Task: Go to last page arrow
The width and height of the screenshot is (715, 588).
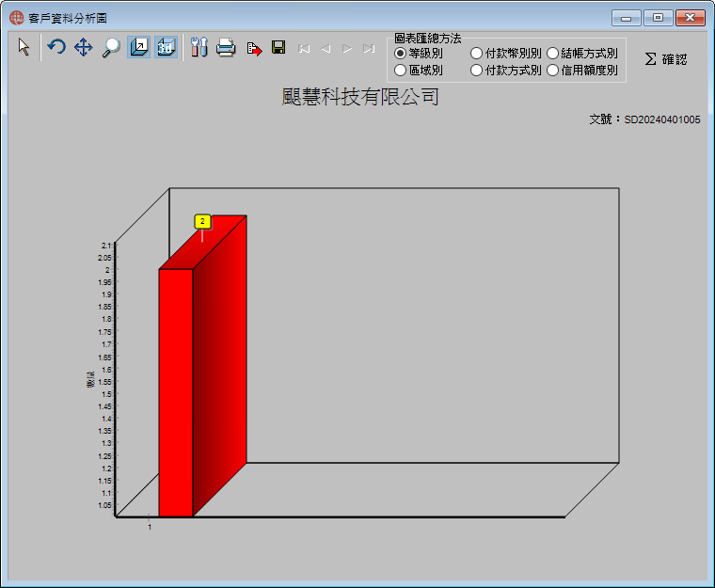Action: [369, 48]
